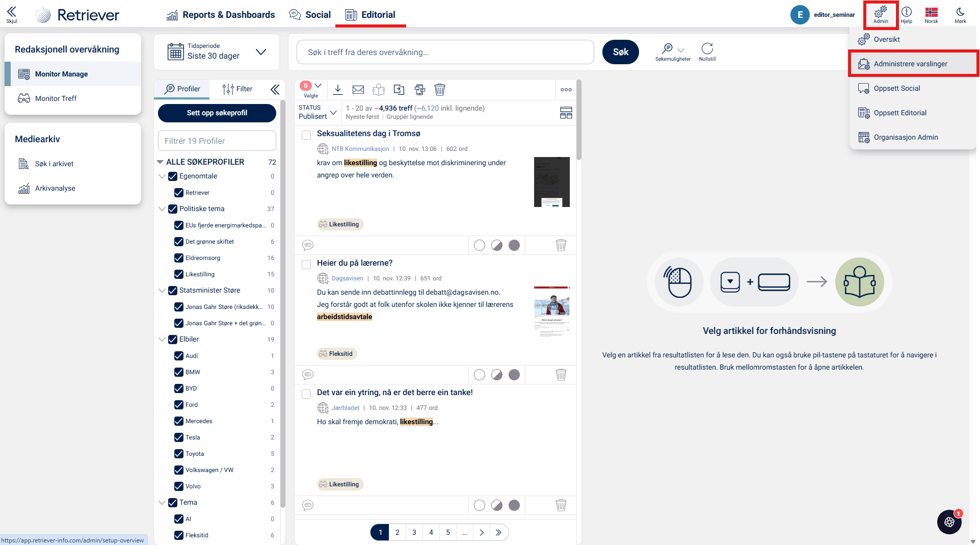Mark Heier du på lærerne? with half circle

coord(497,375)
